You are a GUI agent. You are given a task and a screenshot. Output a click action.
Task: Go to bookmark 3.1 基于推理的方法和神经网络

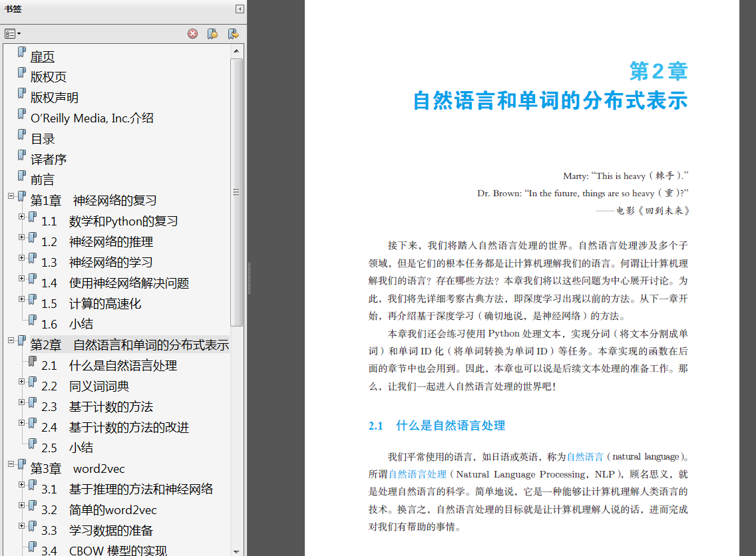(127, 489)
